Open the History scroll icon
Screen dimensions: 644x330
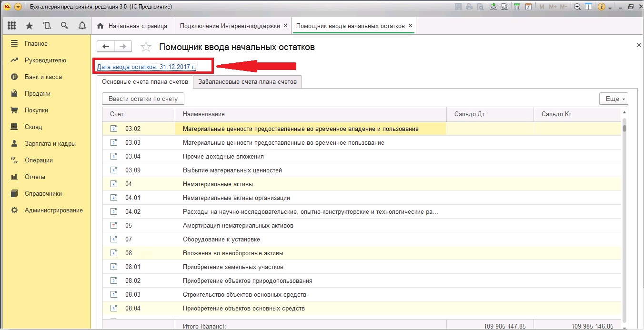[47, 26]
